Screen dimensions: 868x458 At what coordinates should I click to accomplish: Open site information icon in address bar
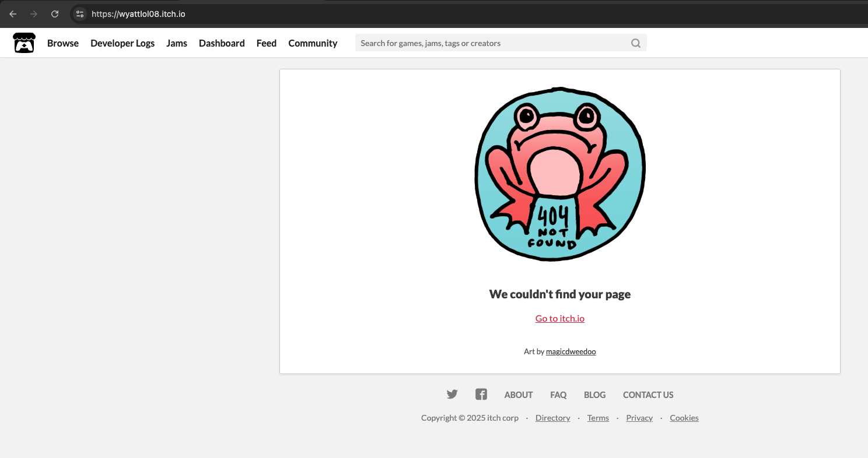80,14
